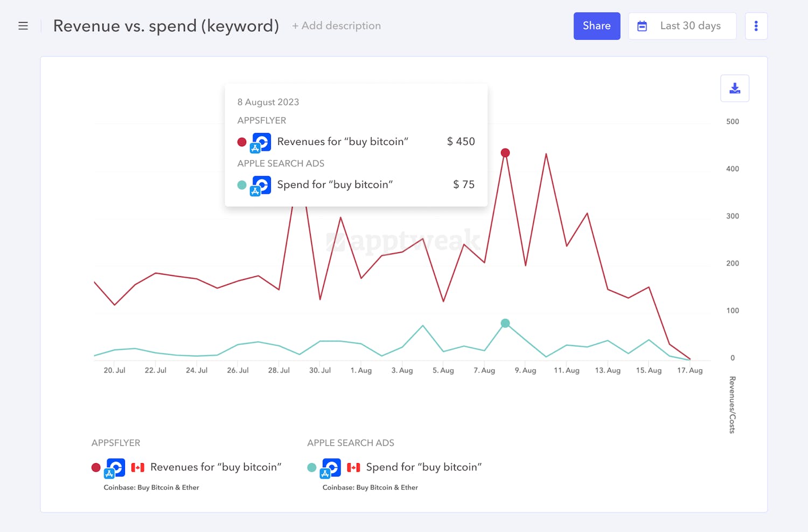Image resolution: width=808 pixels, height=532 pixels.
Task: Click the teal color dot inside the tooltip
Action: (241, 185)
